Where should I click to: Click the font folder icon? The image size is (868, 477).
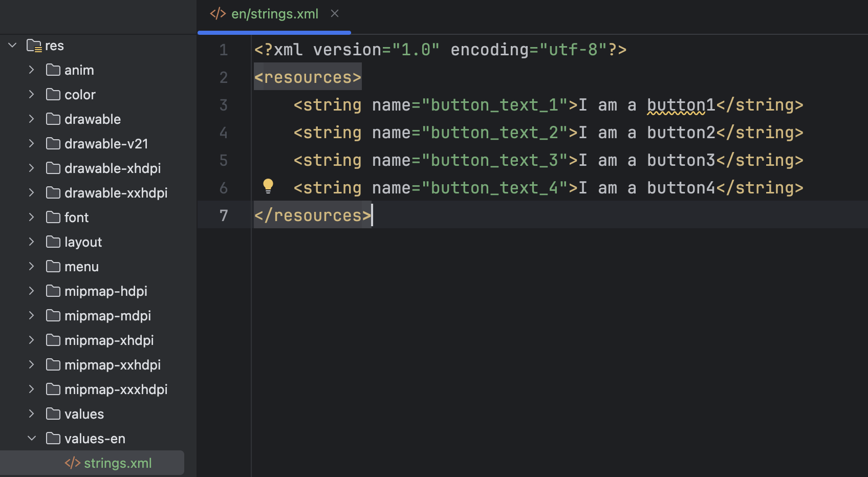(53, 217)
